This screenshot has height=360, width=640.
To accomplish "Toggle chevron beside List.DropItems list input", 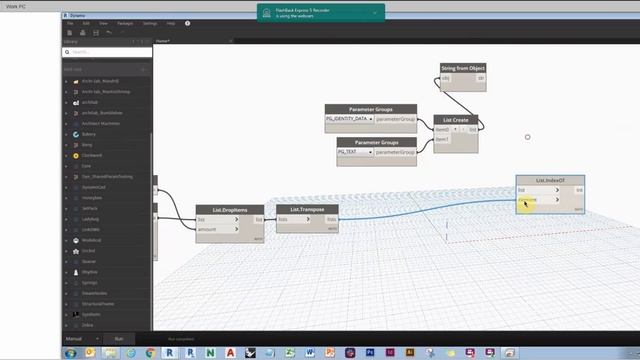I will [236, 220].
